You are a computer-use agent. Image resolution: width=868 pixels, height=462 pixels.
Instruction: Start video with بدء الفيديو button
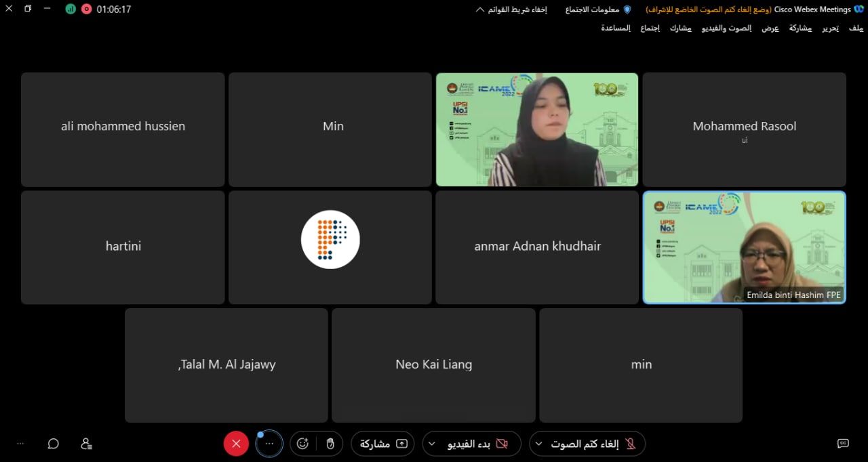[479, 444]
